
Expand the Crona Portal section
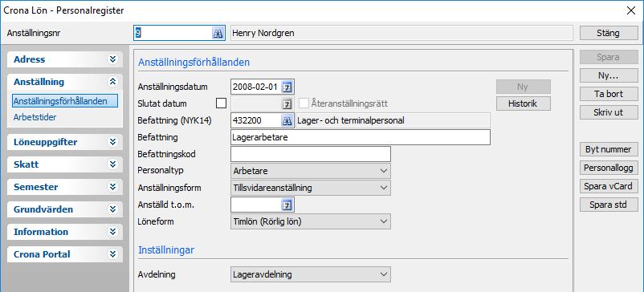point(112,254)
